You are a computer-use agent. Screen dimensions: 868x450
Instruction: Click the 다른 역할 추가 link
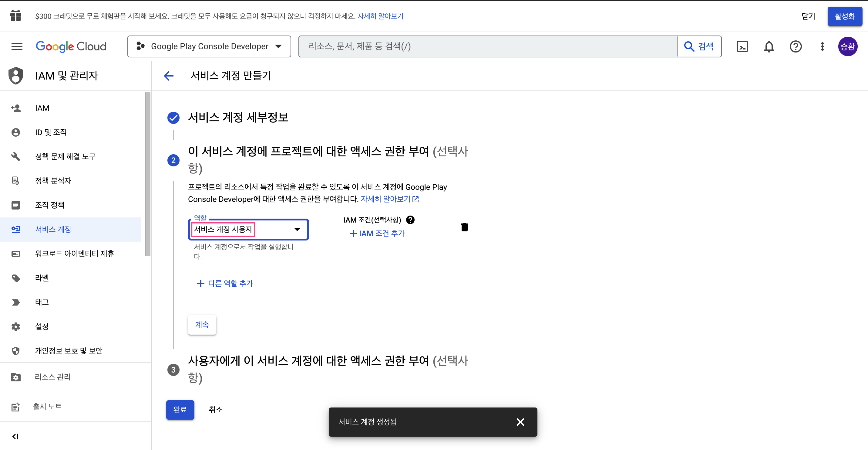225,283
